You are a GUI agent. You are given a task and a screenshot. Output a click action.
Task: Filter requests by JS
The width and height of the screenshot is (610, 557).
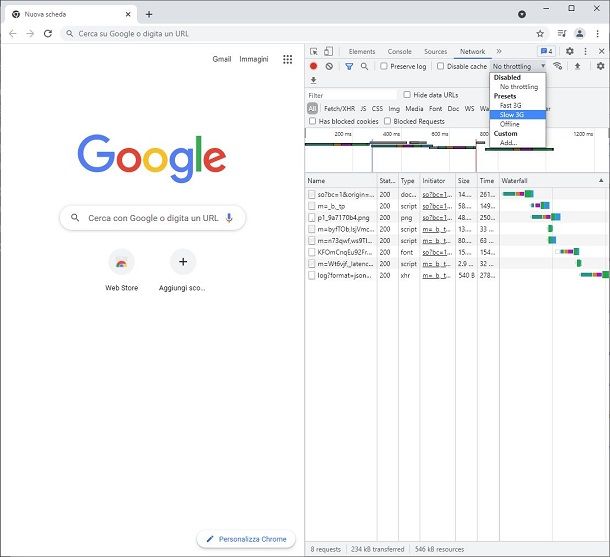[363, 109]
